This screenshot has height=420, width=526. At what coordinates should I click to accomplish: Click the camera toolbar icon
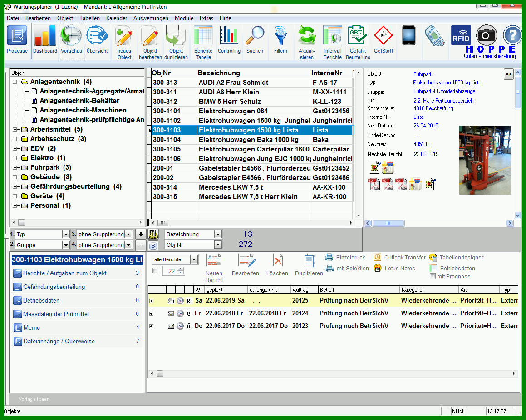click(487, 35)
